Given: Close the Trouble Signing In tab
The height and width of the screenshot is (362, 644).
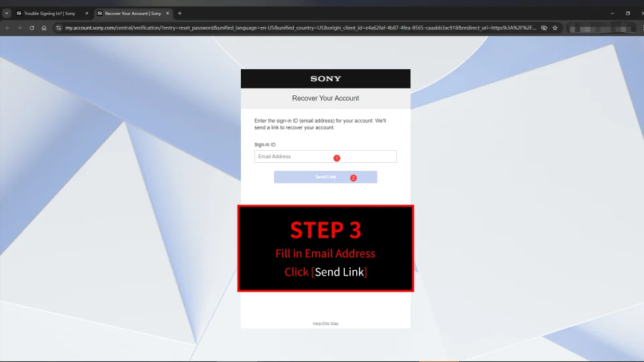Looking at the screenshot, I should [x=87, y=13].
